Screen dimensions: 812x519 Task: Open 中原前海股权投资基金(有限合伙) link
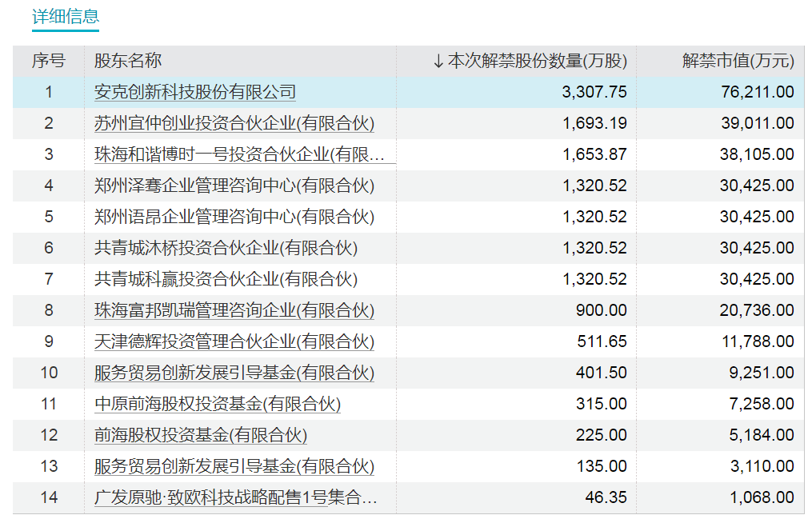pos(218,404)
